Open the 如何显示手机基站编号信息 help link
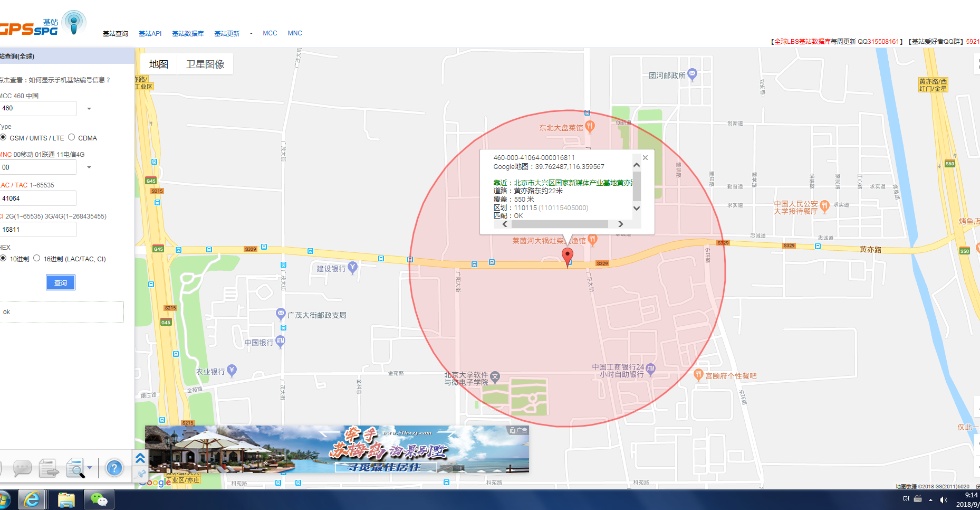Image resolution: width=980 pixels, height=510 pixels. tap(70, 80)
